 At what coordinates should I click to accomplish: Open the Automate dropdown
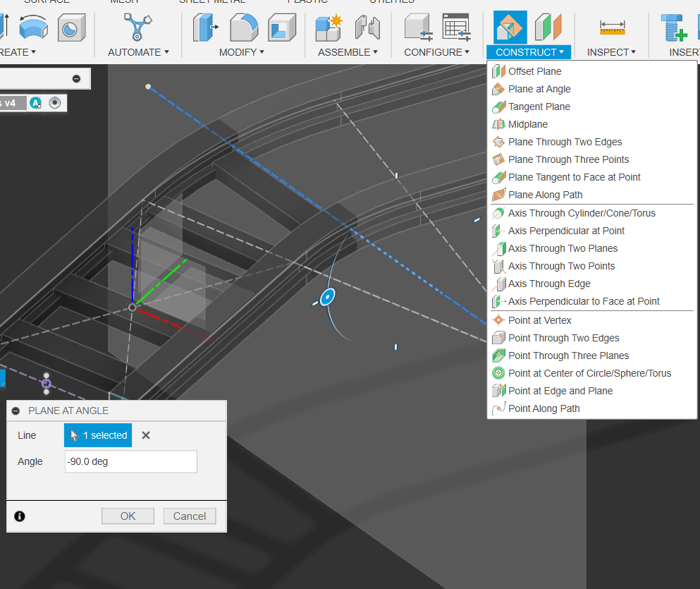(x=138, y=52)
